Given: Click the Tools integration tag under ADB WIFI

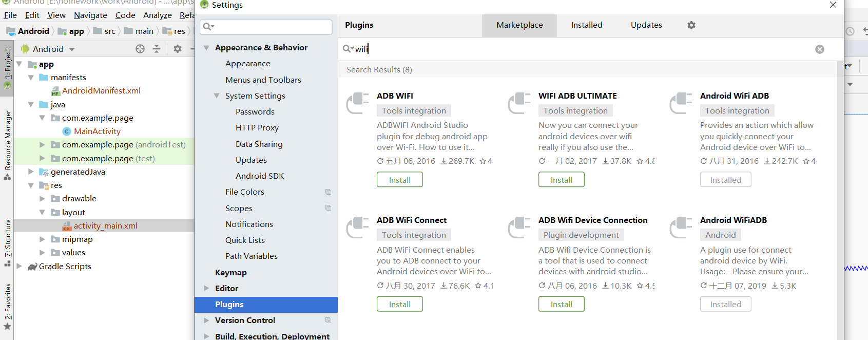Looking at the screenshot, I should (x=414, y=111).
